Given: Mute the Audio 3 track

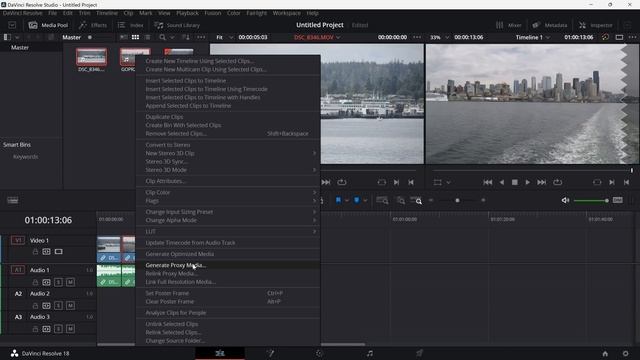Looking at the screenshot, I should pyautogui.click(x=70, y=329).
